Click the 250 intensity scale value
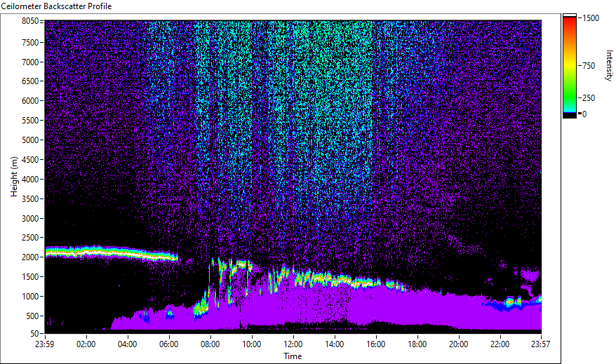Screen dimensions: 616x364 click(x=589, y=98)
